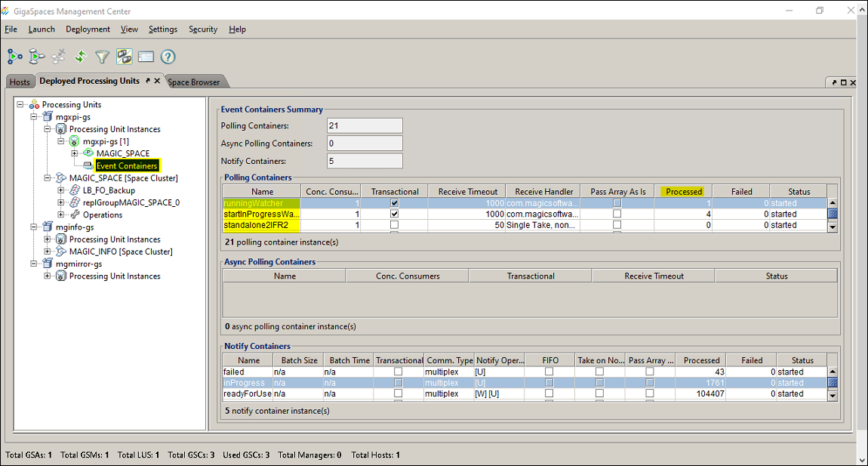Click the window layout icon in toolbar
This screenshot has width=868, height=466.
146,57
